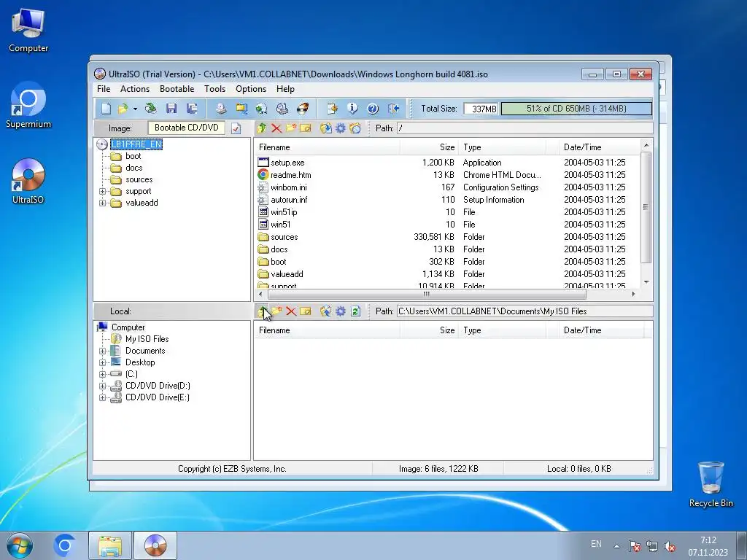Sort image list by Size column header
This screenshot has height=560, width=747.
click(429, 147)
